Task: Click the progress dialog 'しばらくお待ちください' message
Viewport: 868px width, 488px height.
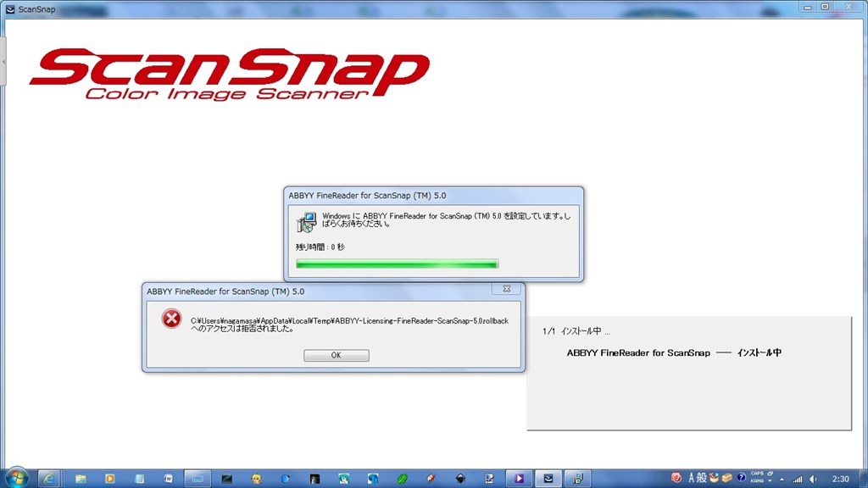Action: (x=446, y=219)
